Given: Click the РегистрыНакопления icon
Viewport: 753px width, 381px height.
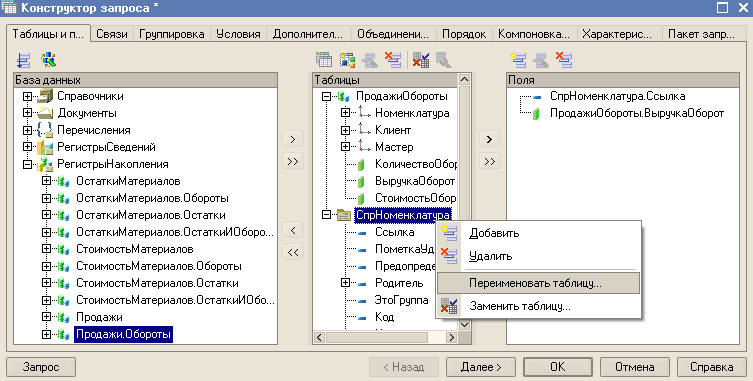Looking at the screenshot, I should (45, 164).
